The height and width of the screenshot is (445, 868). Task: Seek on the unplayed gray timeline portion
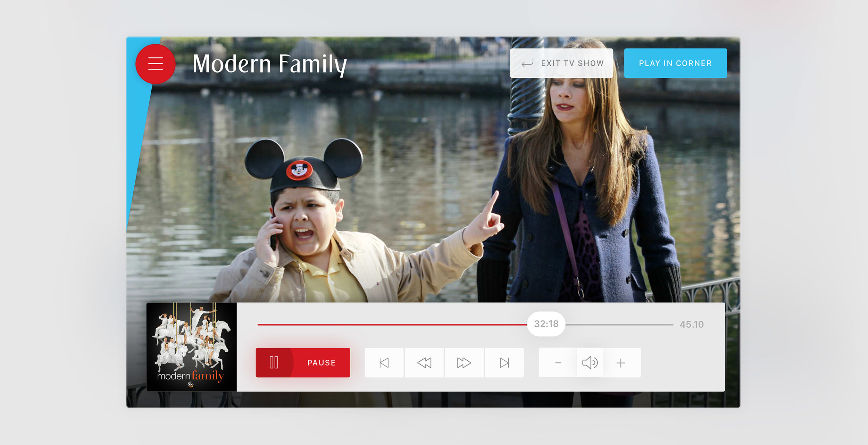[x=619, y=325]
